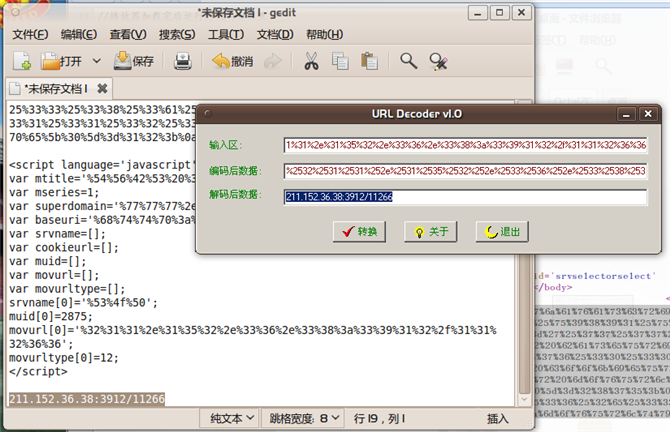Open the 文件(F) menu
Screen dimensions: 670x432
coord(30,34)
